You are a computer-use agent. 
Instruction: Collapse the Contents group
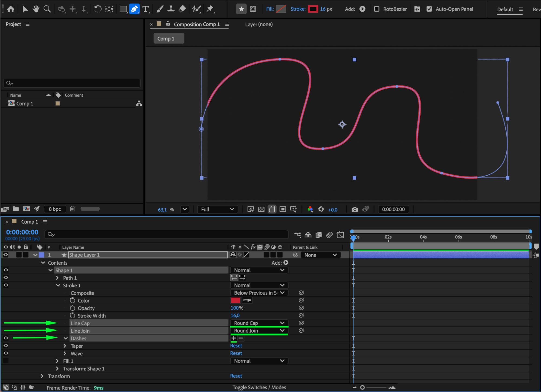[x=43, y=263]
